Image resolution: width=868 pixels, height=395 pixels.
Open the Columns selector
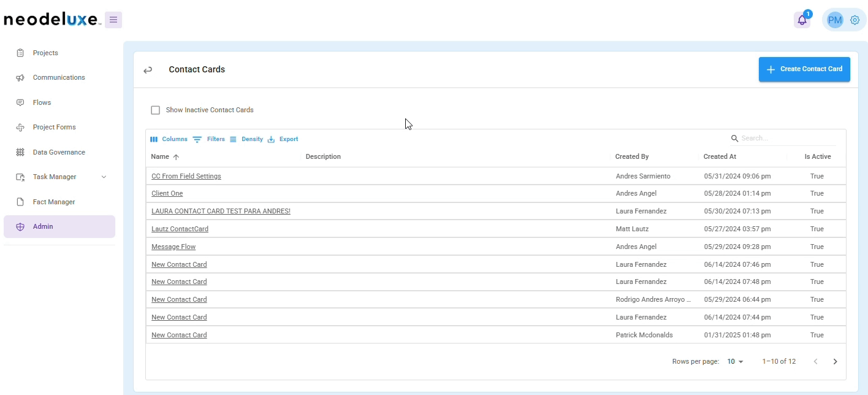(169, 139)
